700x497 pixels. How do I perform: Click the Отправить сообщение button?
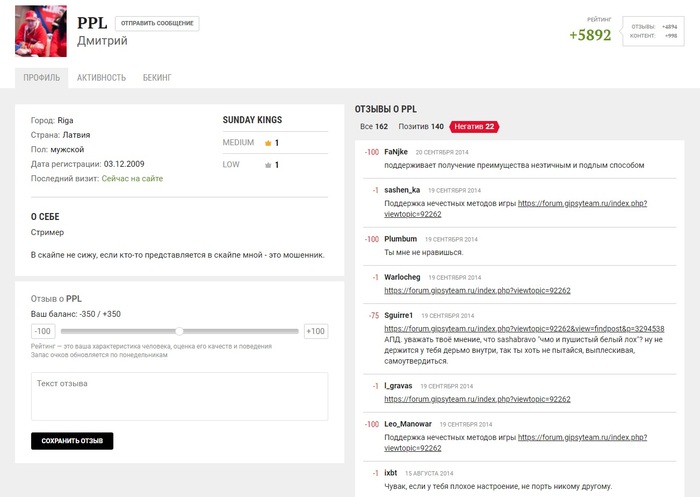point(157,23)
